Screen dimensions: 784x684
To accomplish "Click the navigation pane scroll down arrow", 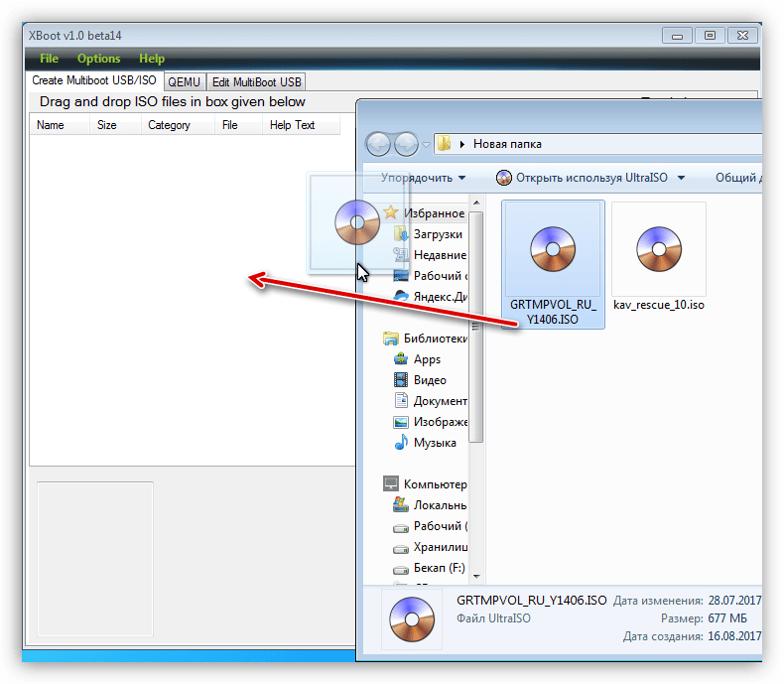I will point(476,577).
